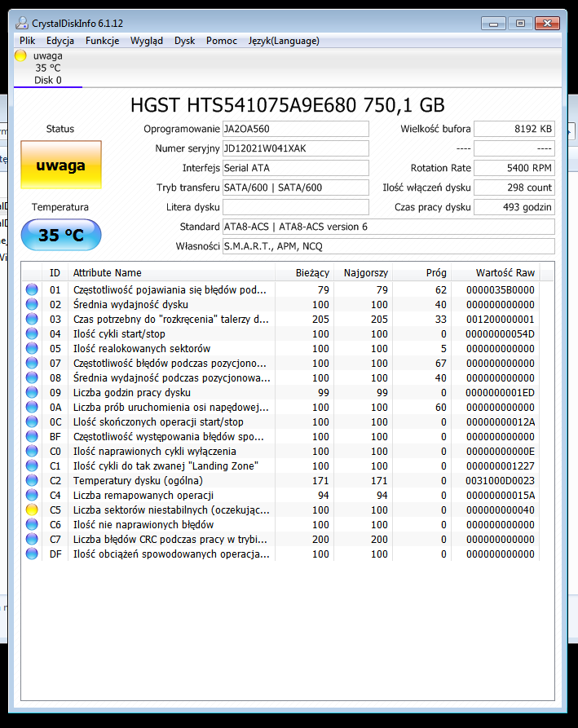Open the Język(Language) menu
Image resolution: width=578 pixels, height=728 pixels.
[x=283, y=41]
